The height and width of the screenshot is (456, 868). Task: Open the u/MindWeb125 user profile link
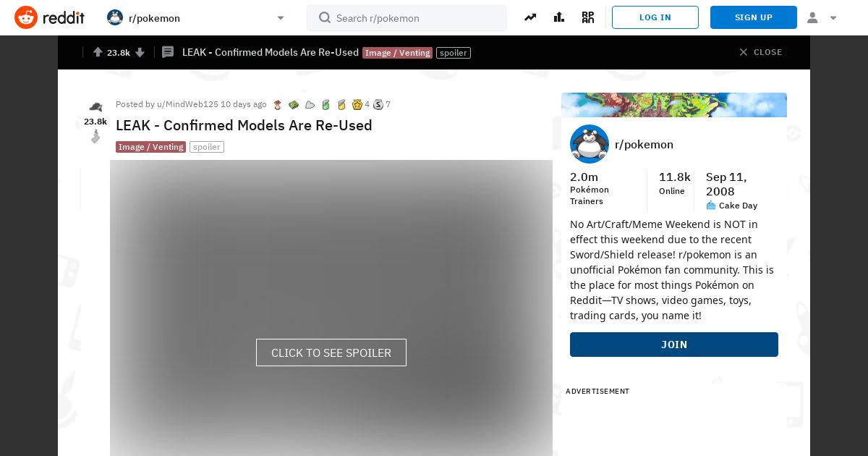pyautogui.click(x=187, y=104)
